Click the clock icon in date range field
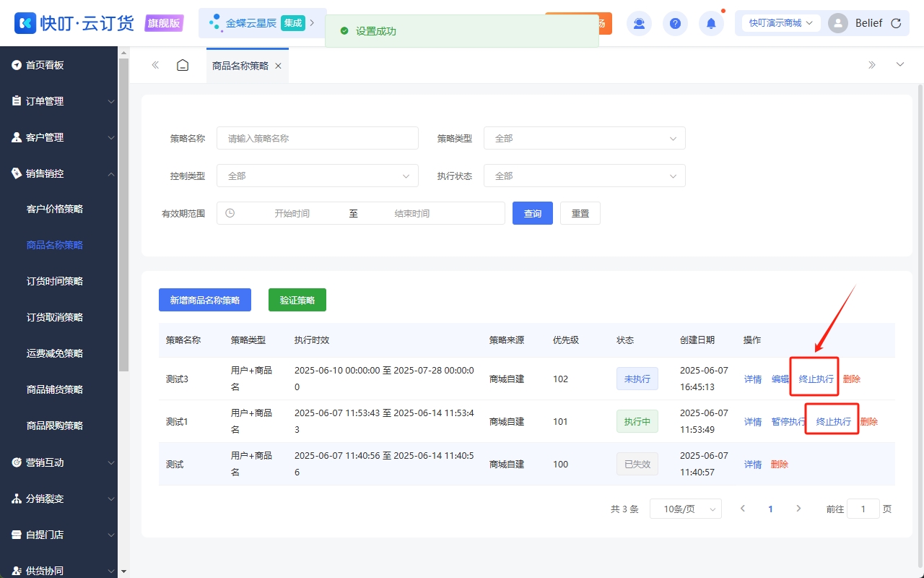This screenshot has width=924, height=578. coord(230,213)
